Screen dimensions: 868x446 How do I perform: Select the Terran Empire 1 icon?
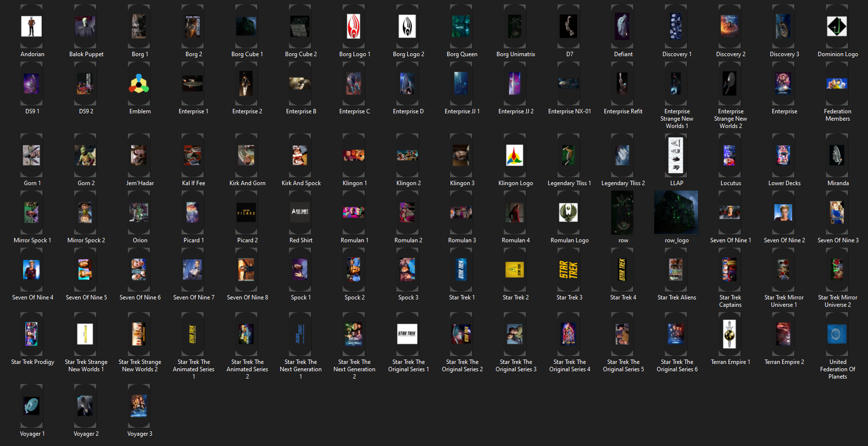[x=729, y=334]
